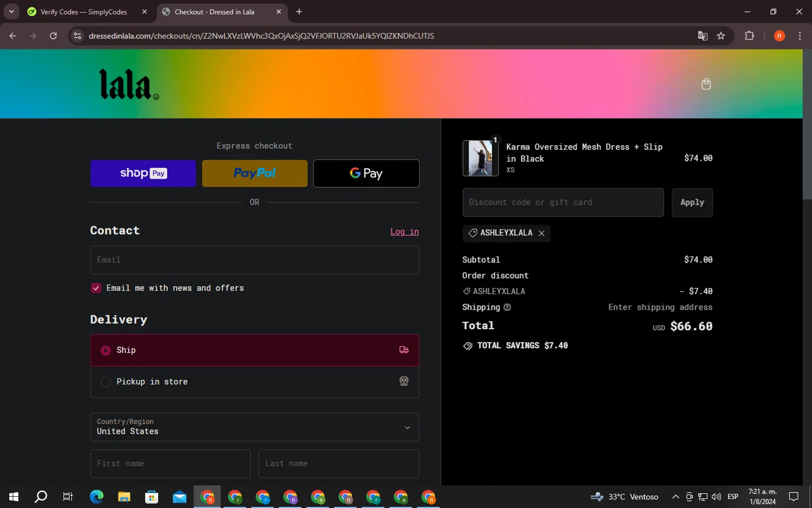Open the tab search dropdown arrow
Image resolution: width=812 pixels, height=508 pixels.
pos(11,11)
